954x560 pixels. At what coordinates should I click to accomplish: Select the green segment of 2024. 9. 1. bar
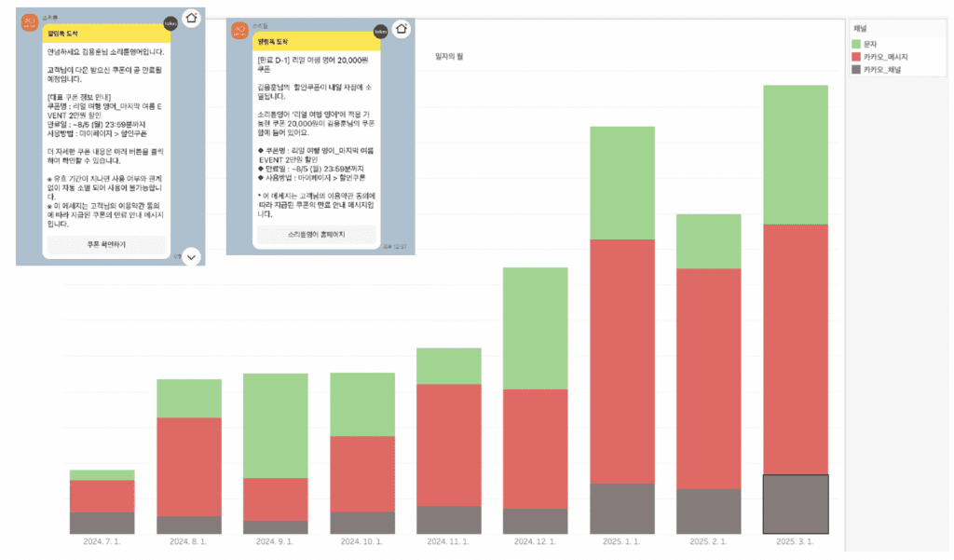coord(276,425)
